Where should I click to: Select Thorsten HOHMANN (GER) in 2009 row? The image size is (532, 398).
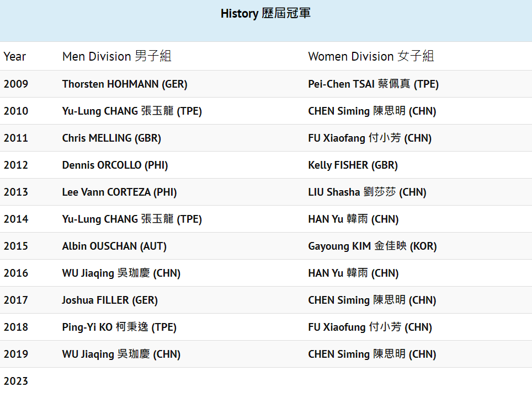pos(125,84)
